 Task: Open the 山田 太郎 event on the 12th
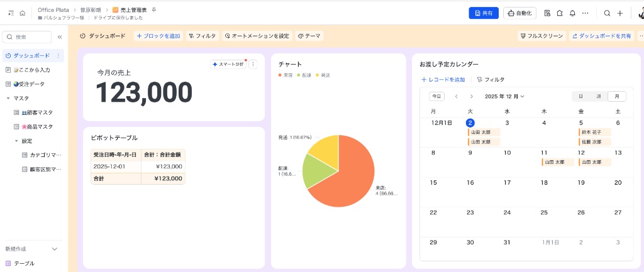[595, 162]
